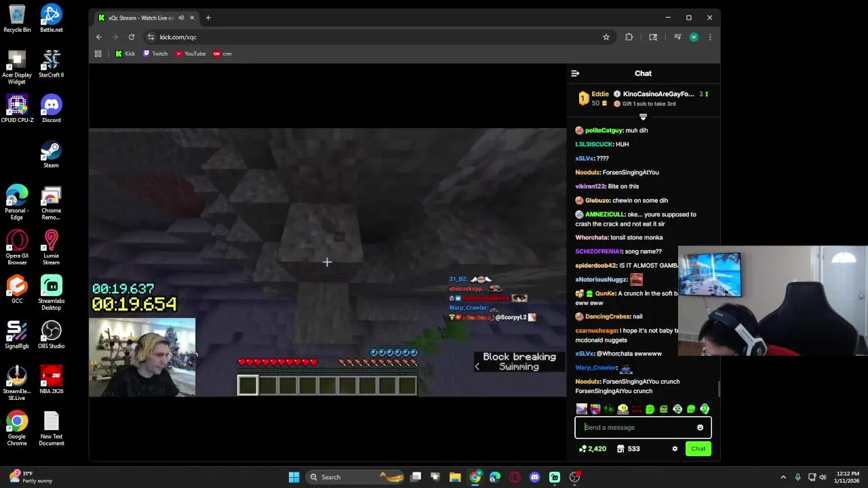The width and height of the screenshot is (868, 488).
Task: Open the clock showing 12:12 PM
Action: 848,477
